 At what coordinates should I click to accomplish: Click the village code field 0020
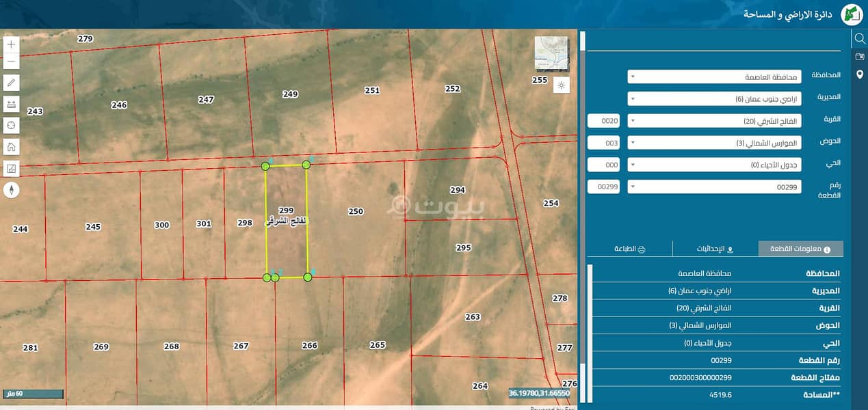(x=604, y=121)
